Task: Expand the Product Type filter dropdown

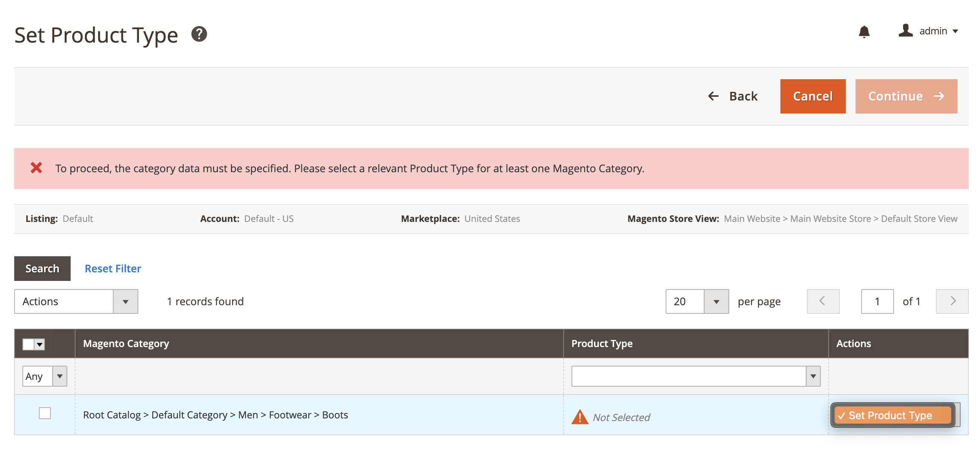Action: tap(813, 376)
